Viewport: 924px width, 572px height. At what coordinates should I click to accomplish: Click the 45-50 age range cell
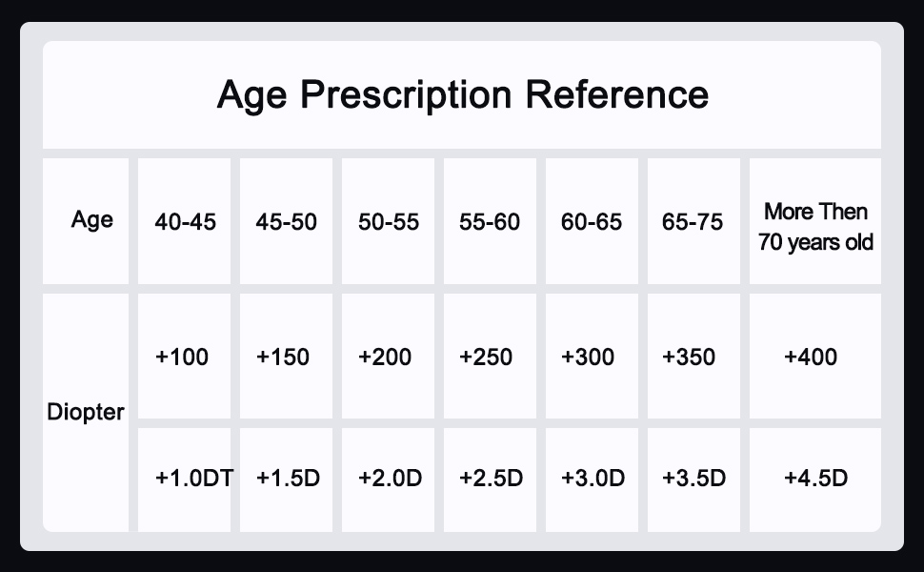click(287, 222)
